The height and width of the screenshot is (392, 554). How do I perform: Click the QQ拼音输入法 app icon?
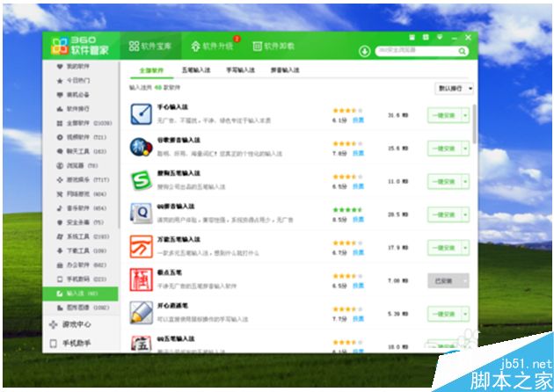141,214
